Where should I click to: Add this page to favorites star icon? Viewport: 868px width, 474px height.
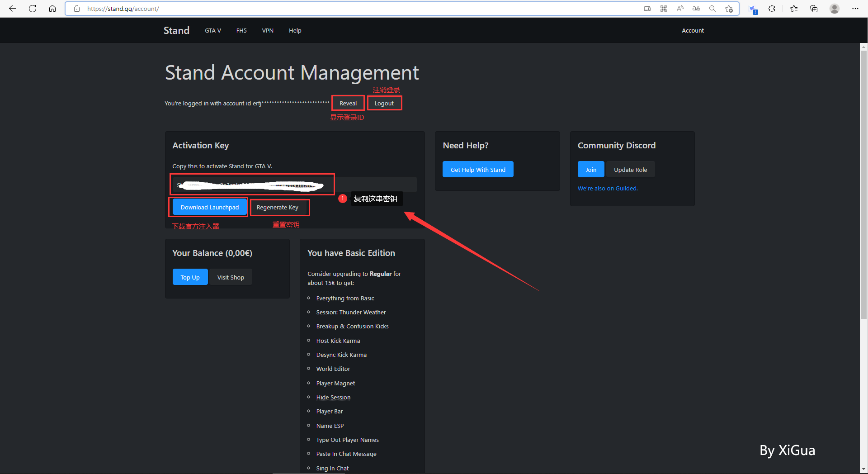coord(729,9)
